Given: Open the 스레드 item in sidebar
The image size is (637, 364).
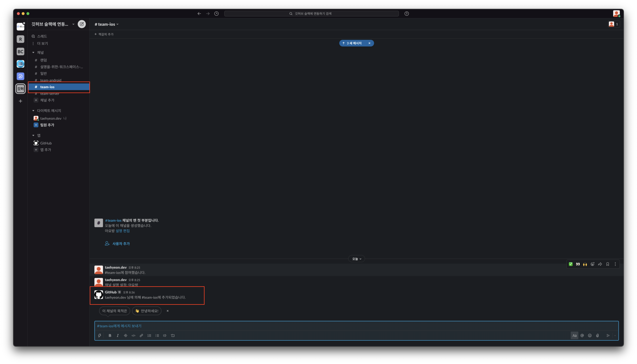Looking at the screenshot, I should pyautogui.click(x=42, y=36).
